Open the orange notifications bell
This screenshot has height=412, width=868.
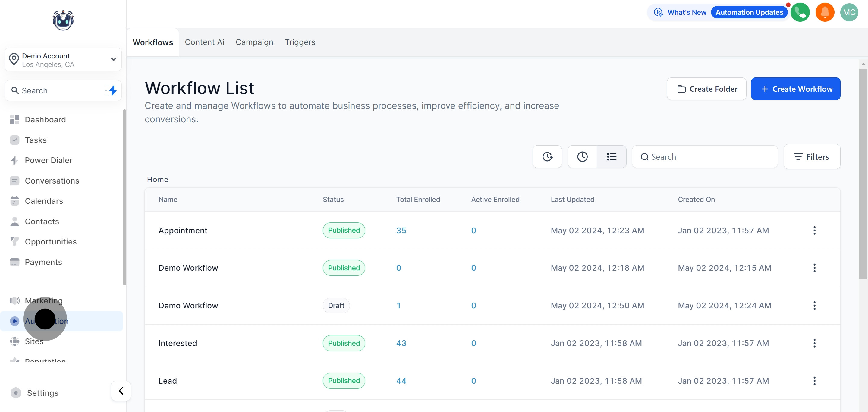(825, 12)
